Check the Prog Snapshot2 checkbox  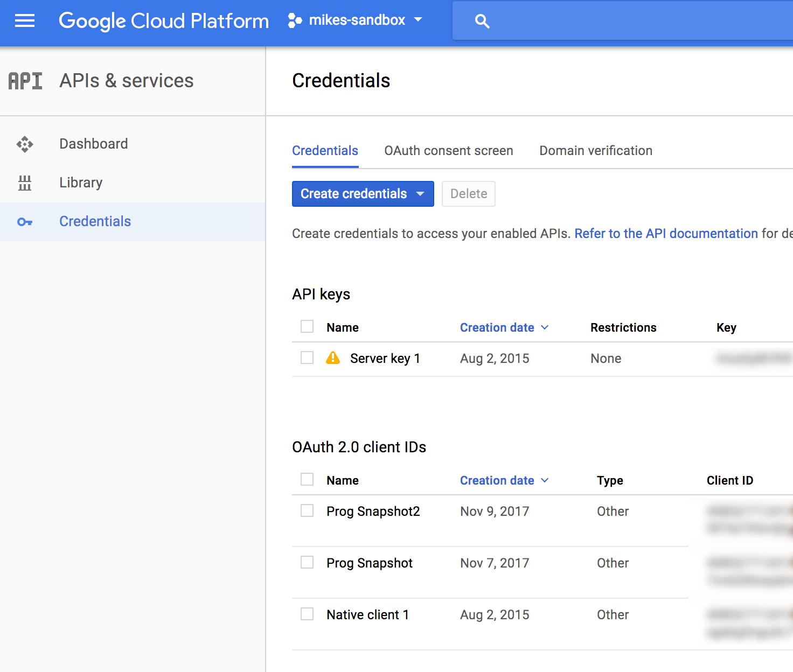click(307, 510)
